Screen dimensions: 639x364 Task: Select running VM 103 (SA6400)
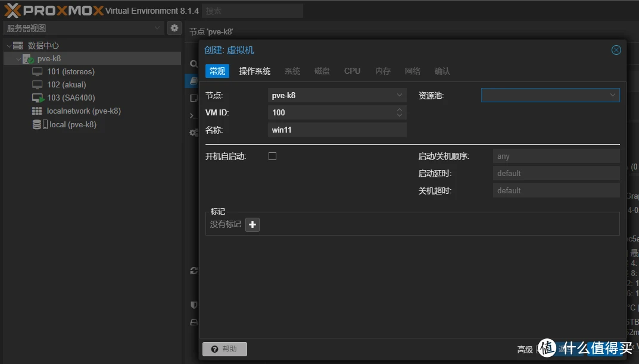tap(70, 98)
